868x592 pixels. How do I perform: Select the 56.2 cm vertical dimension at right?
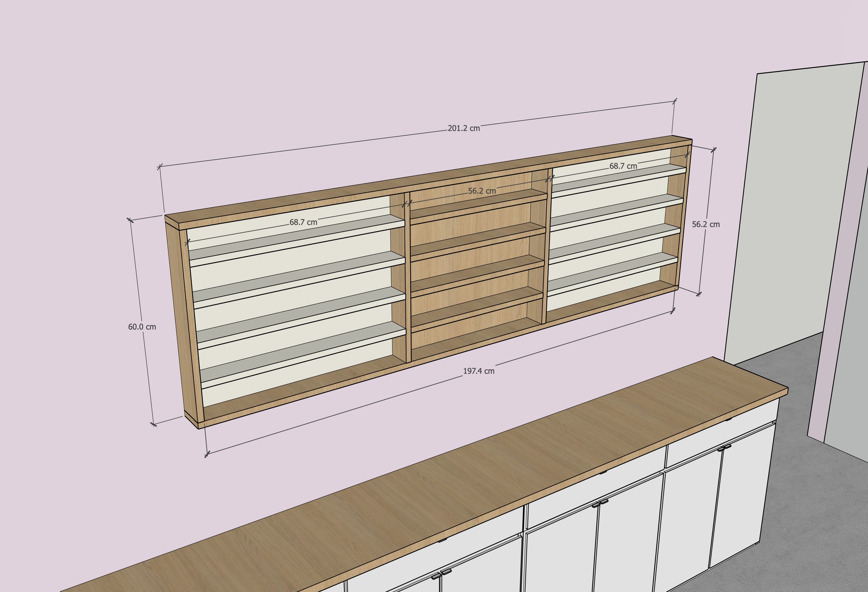[x=706, y=224]
